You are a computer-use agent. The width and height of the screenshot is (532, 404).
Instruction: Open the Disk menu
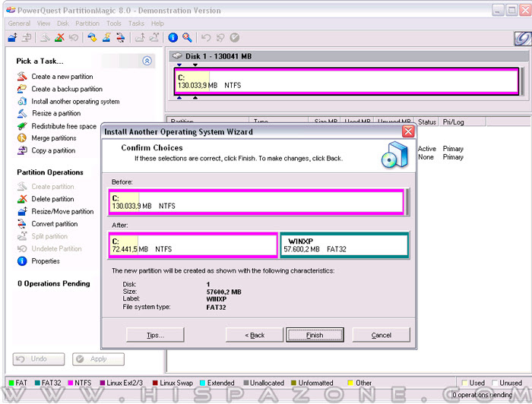[x=63, y=24]
